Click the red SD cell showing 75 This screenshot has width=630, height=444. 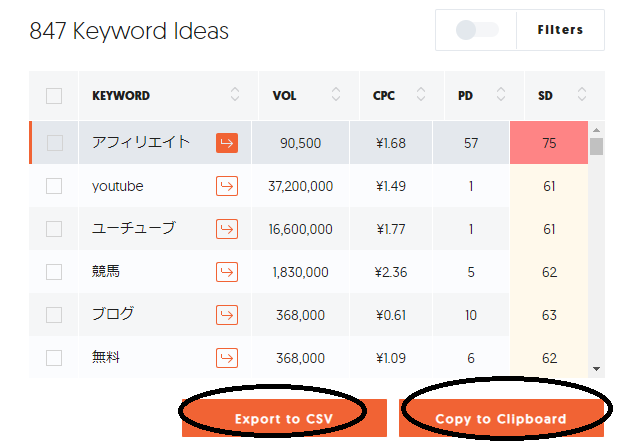pyautogui.click(x=549, y=143)
